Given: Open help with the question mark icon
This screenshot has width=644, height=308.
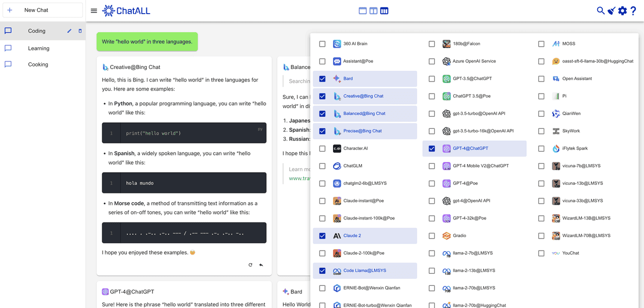Looking at the screenshot, I should [x=633, y=11].
